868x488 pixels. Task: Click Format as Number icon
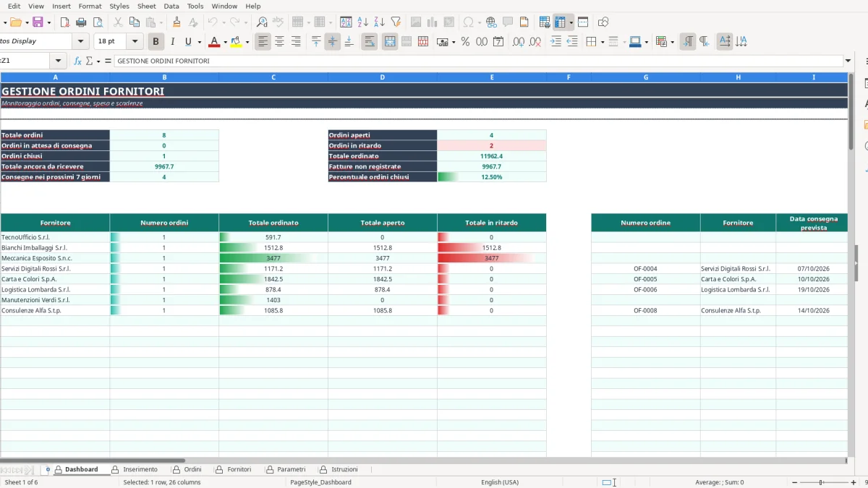tap(482, 42)
